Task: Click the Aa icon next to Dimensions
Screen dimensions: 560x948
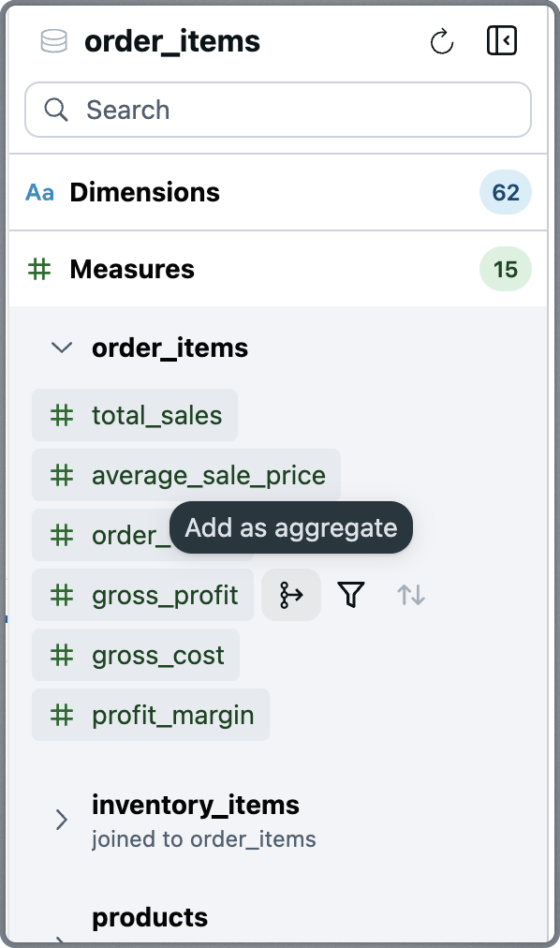Action: (39, 192)
